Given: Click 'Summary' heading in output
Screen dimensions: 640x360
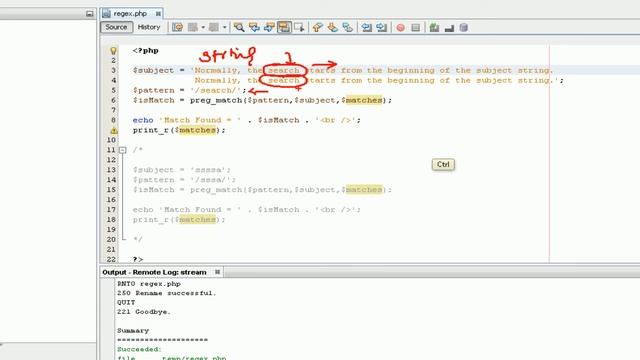Looking at the screenshot, I should 133,331.
